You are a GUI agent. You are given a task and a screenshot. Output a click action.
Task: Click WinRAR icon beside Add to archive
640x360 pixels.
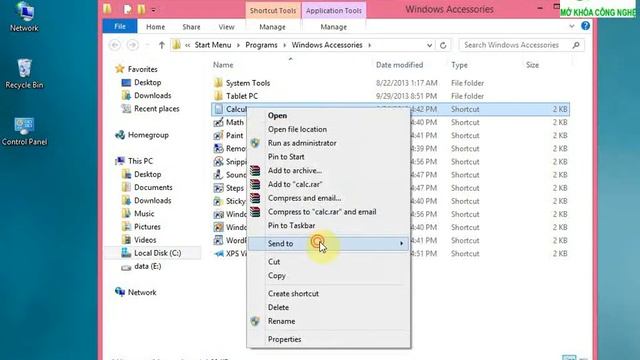point(255,171)
